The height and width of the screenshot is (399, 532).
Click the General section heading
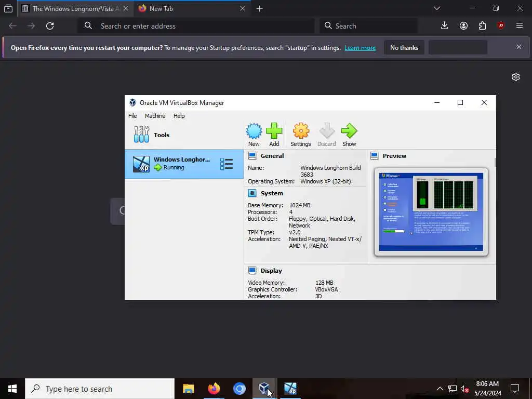272,156
